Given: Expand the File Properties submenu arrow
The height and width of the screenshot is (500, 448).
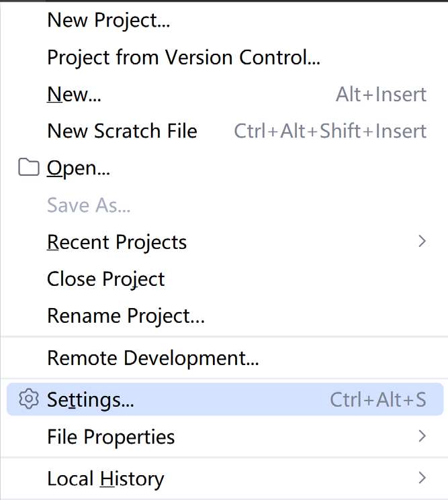Looking at the screenshot, I should point(422,436).
